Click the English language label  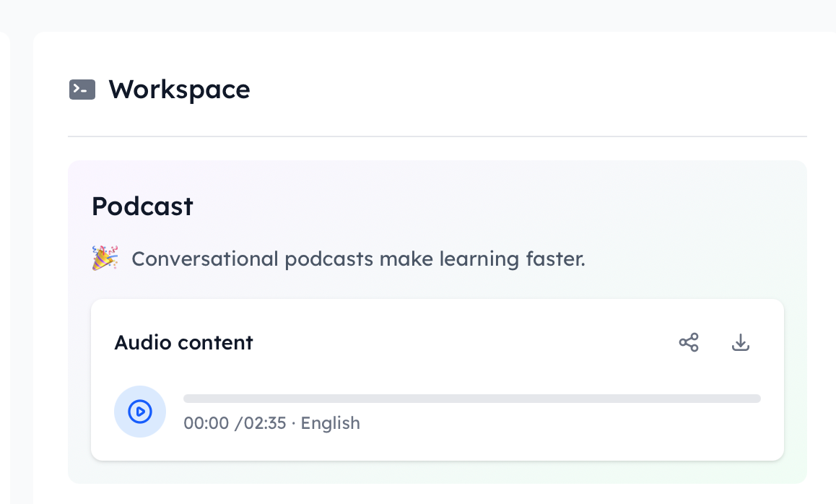click(x=330, y=423)
